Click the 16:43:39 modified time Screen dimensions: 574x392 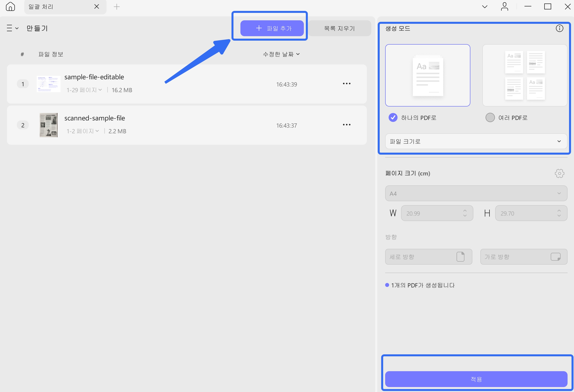[287, 84]
